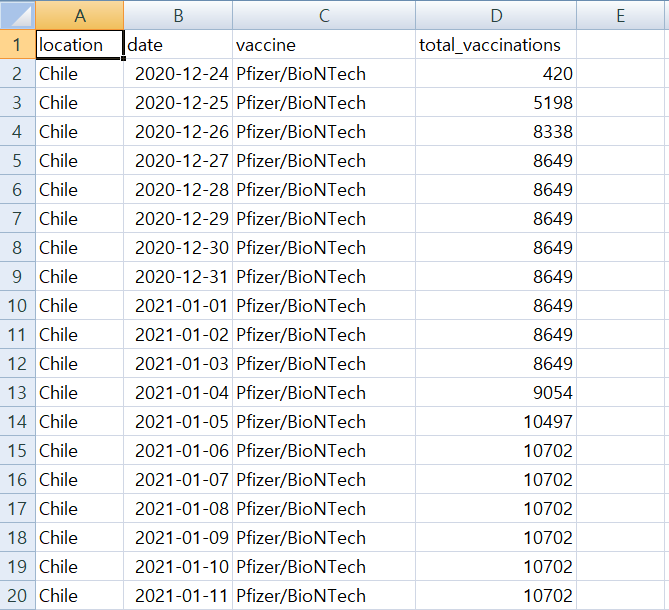This screenshot has height=610, width=669.
Task: Select row 10 header
Action: (x=17, y=305)
